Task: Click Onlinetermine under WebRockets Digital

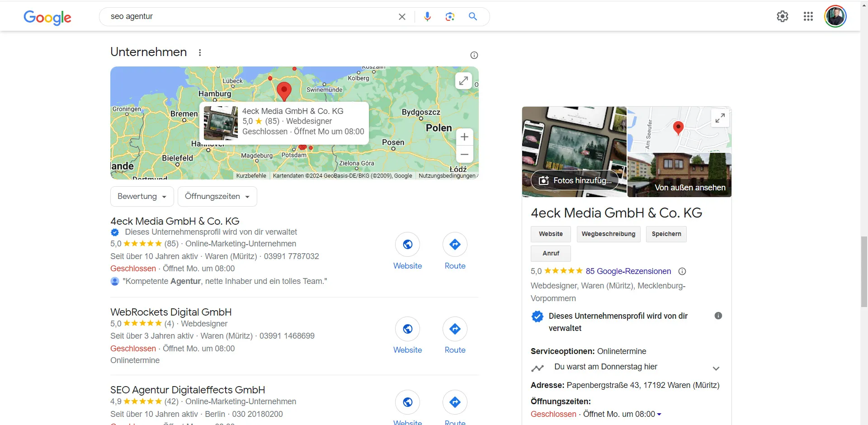Action: [x=135, y=360]
